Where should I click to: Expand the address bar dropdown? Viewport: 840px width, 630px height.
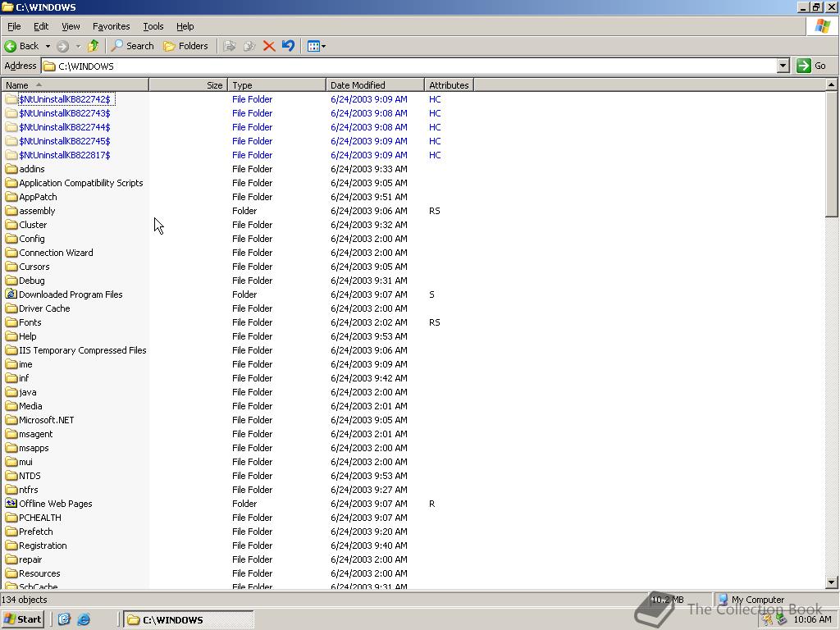(x=783, y=66)
